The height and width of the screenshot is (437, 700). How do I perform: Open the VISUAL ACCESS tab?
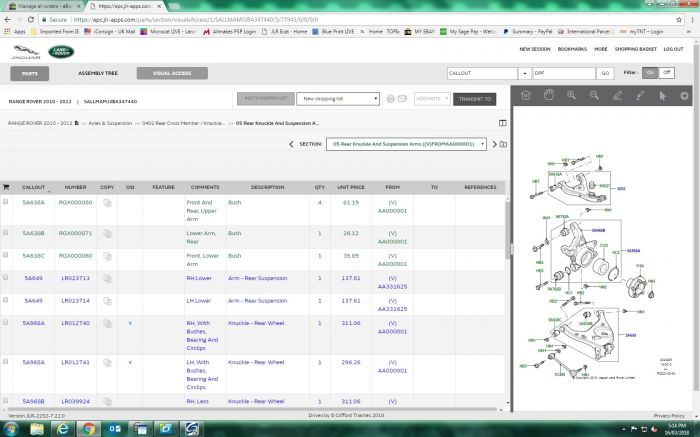172,73
